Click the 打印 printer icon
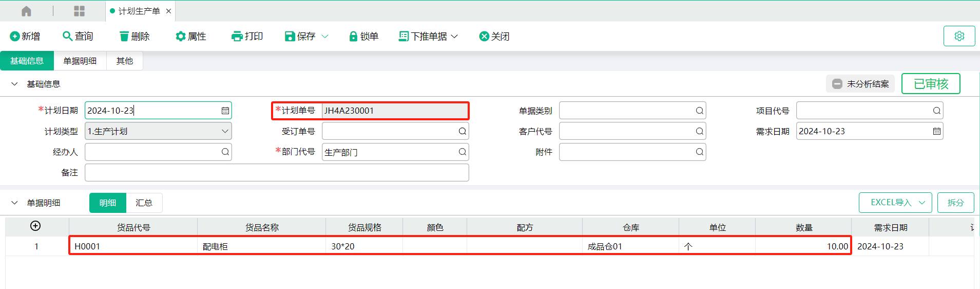Screen dimensions: 980x289 [237, 37]
